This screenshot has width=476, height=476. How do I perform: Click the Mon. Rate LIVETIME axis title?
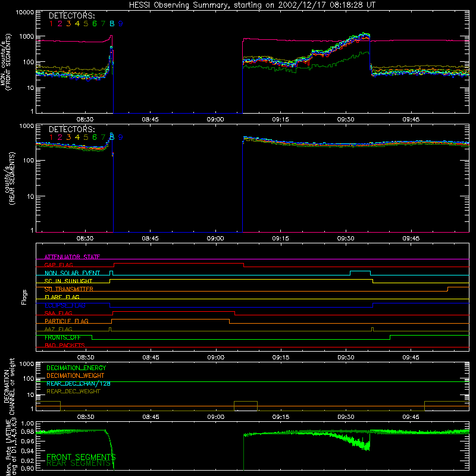pos(11,447)
